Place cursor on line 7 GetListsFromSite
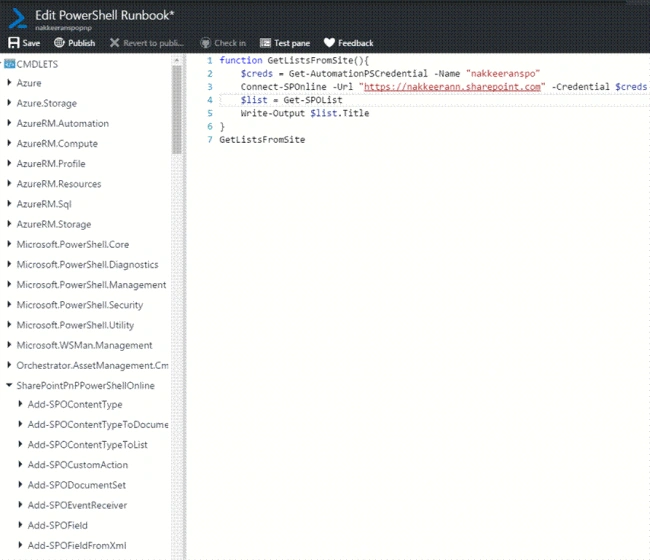Image resolution: width=650 pixels, height=560 pixels. [262, 140]
